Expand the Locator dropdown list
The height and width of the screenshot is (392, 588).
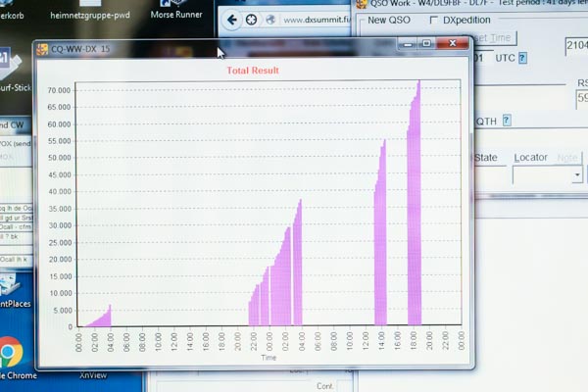pyautogui.click(x=577, y=175)
